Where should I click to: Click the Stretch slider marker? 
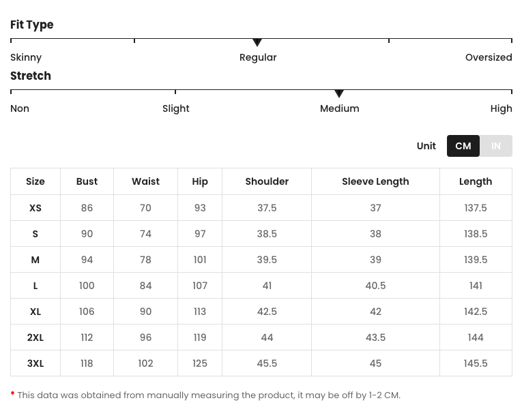click(x=339, y=94)
